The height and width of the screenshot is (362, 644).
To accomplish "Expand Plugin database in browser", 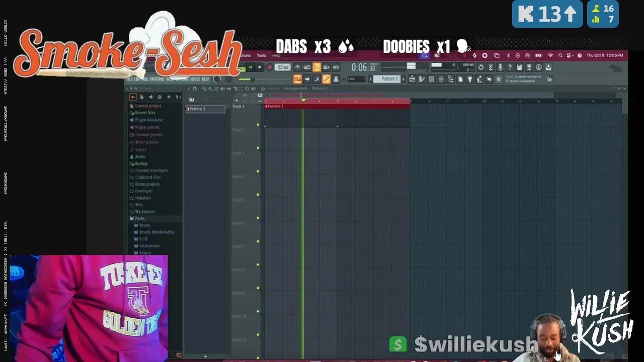I will 146,120.
